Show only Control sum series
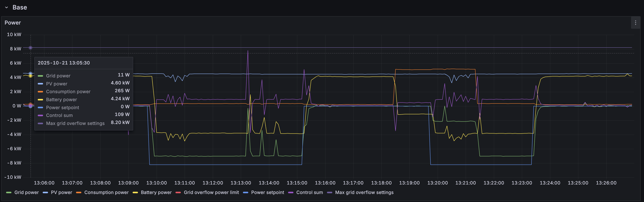Viewport: 644px width, 202px height. [x=309, y=192]
